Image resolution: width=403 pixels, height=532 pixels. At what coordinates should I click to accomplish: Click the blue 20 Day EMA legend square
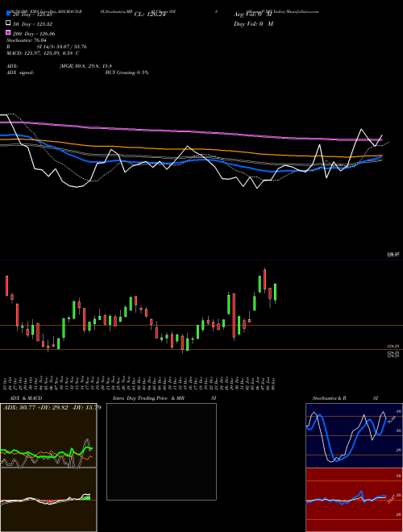9,13
